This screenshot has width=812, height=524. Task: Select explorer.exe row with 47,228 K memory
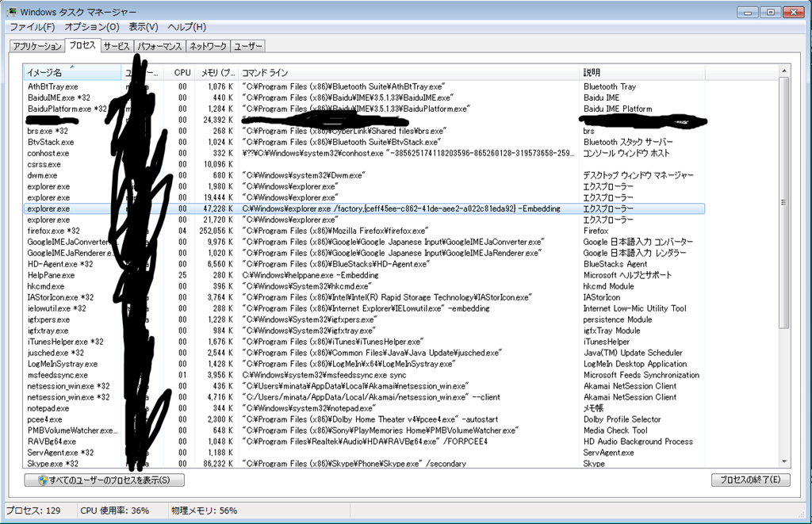(364, 208)
